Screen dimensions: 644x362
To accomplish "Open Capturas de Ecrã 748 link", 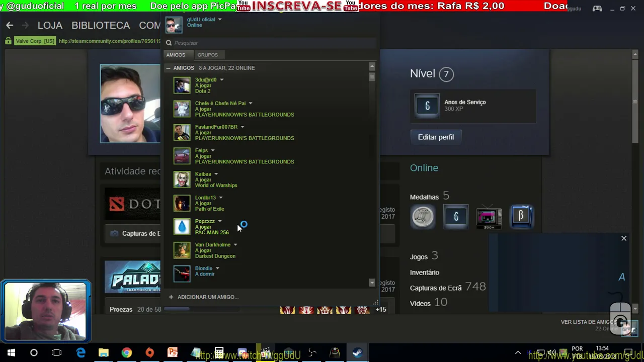I will [x=448, y=287].
